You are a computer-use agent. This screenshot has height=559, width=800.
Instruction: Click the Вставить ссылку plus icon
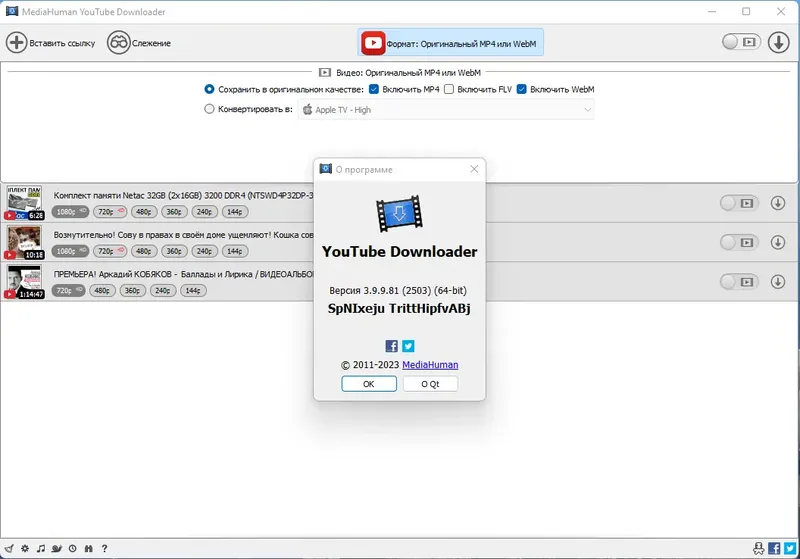click(x=16, y=42)
